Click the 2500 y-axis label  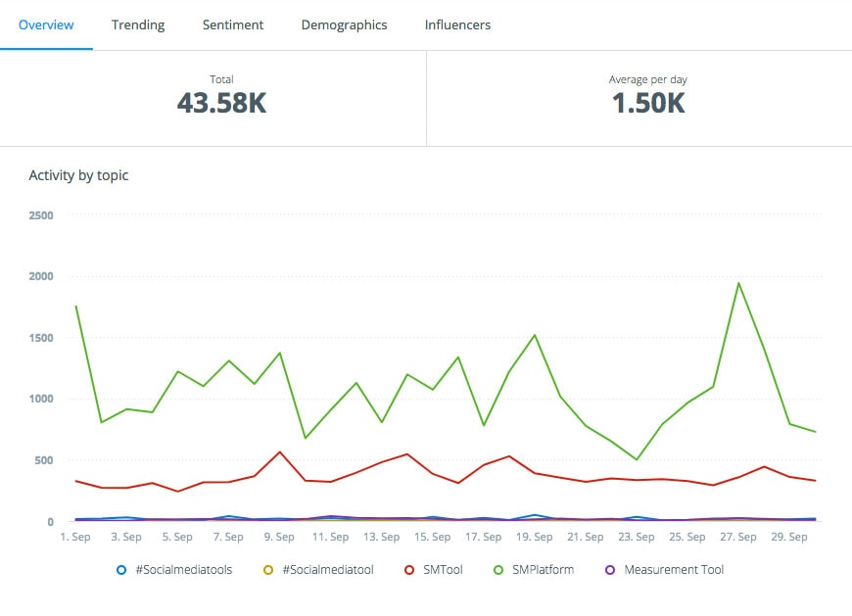point(40,214)
